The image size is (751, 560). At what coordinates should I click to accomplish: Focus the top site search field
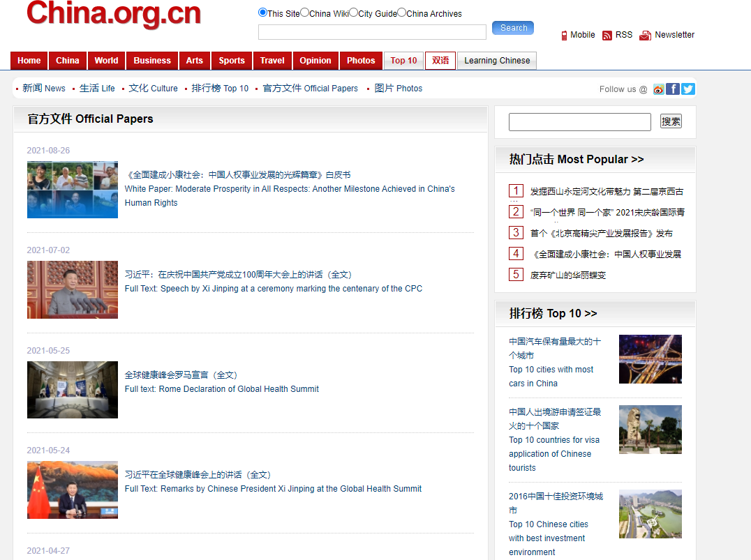click(x=372, y=32)
